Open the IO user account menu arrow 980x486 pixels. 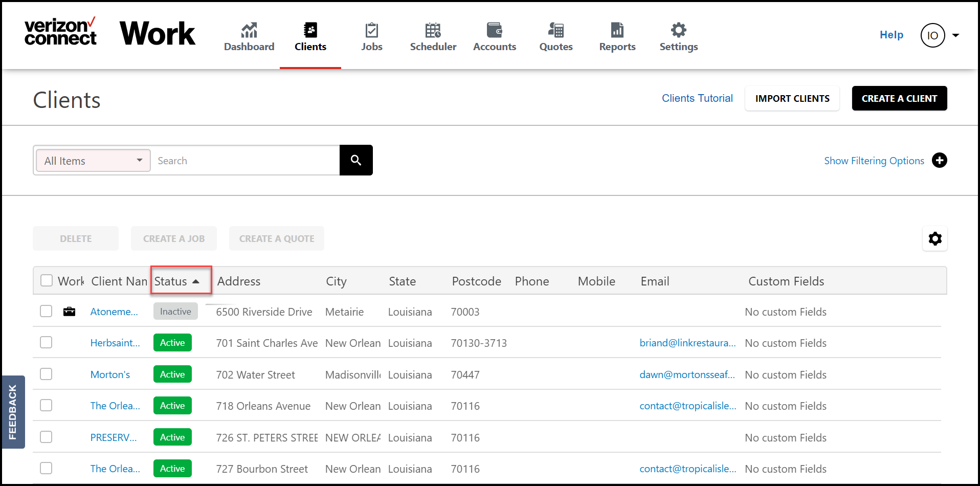coord(955,35)
